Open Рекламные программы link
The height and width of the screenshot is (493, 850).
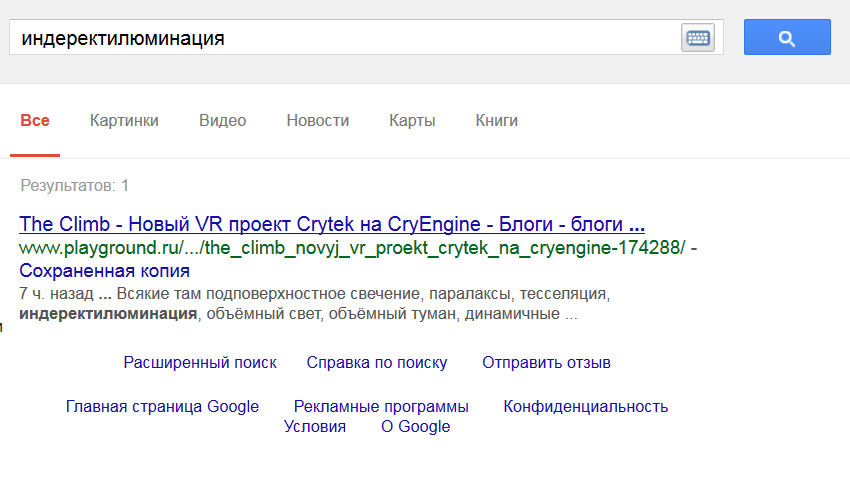click(381, 406)
